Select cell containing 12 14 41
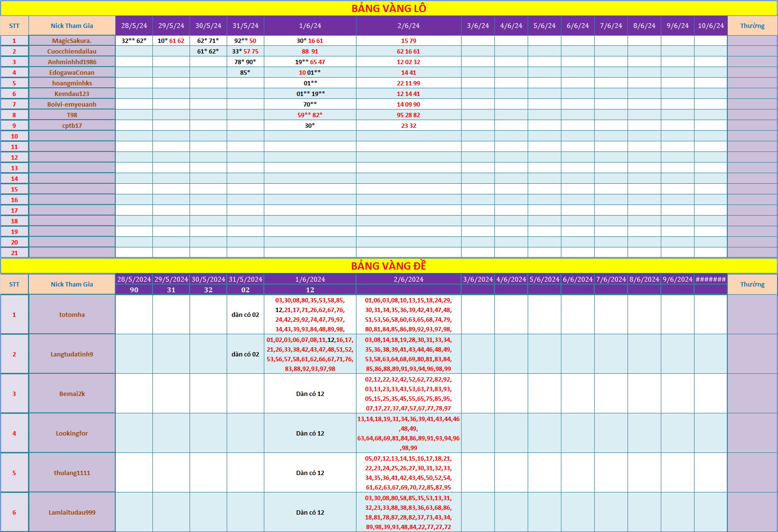 coord(409,94)
